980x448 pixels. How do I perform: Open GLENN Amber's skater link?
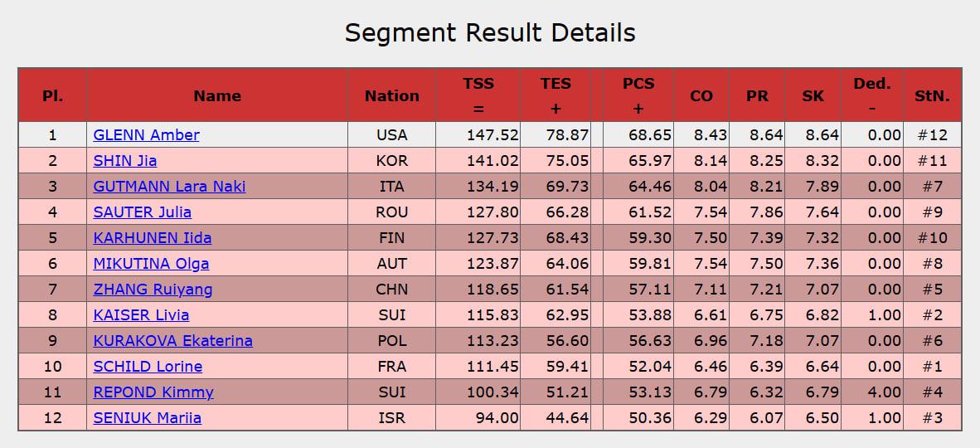pos(146,134)
